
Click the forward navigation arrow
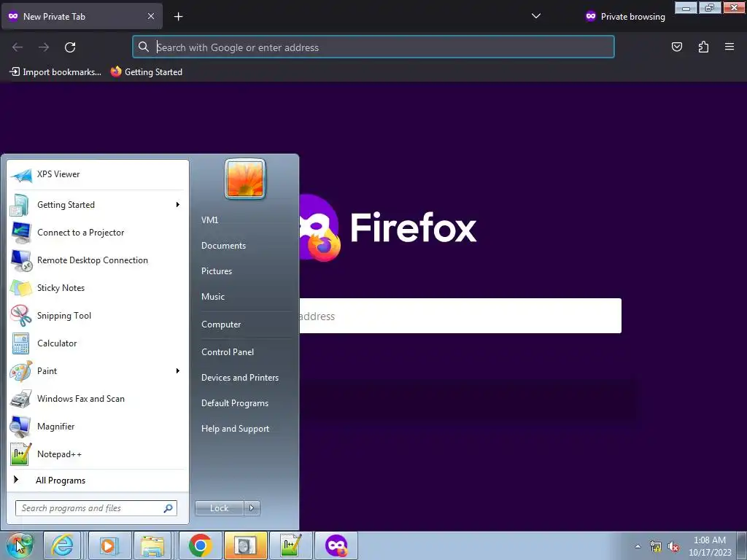[x=44, y=47]
